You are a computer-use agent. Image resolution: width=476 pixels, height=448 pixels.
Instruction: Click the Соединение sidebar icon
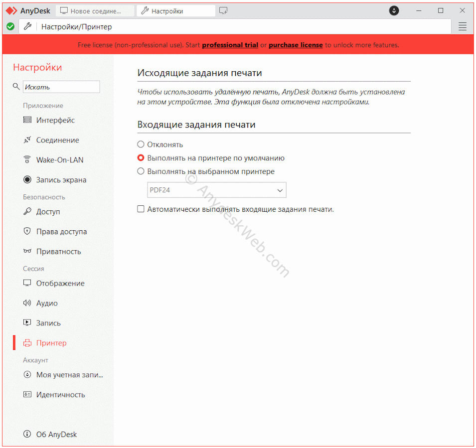27,140
